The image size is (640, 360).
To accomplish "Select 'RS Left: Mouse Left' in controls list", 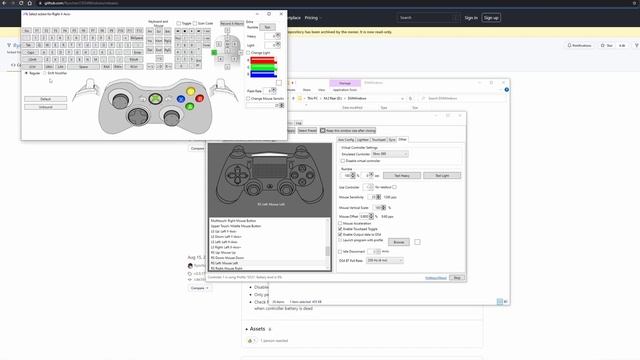I will pos(267,263).
